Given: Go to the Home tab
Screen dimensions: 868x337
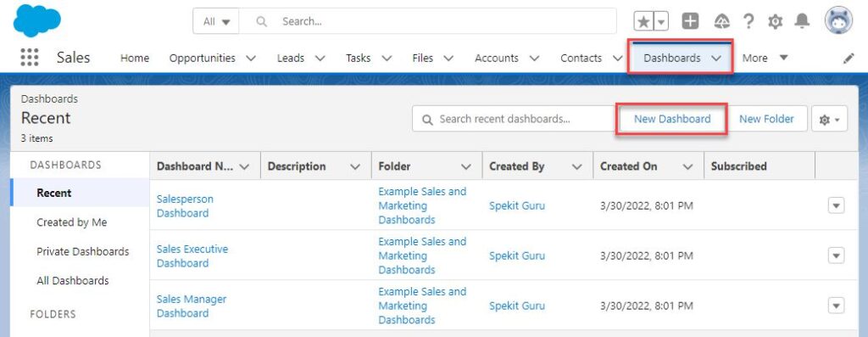Looking at the screenshot, I should [135, 59].
